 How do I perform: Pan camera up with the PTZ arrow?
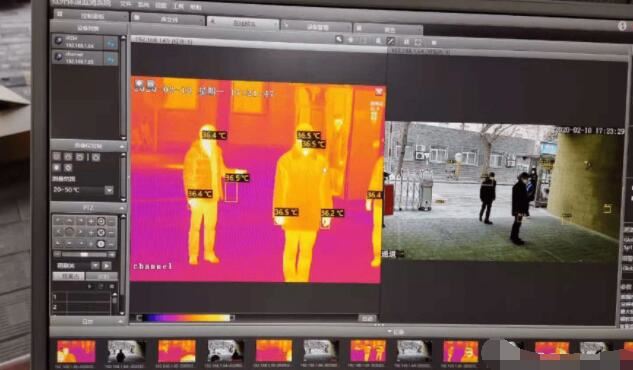point(69,221)
